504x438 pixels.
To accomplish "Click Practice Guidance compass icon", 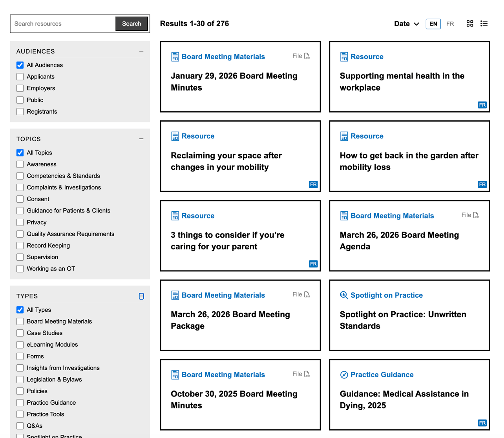I will click(344, 375).
